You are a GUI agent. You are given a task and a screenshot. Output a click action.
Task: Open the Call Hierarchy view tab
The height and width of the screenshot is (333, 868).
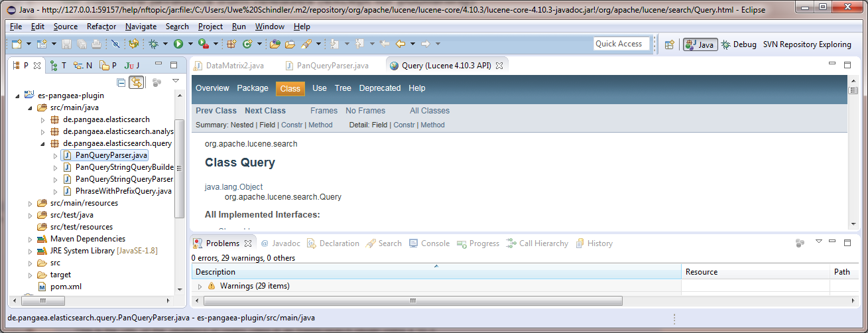coord(536,243)
